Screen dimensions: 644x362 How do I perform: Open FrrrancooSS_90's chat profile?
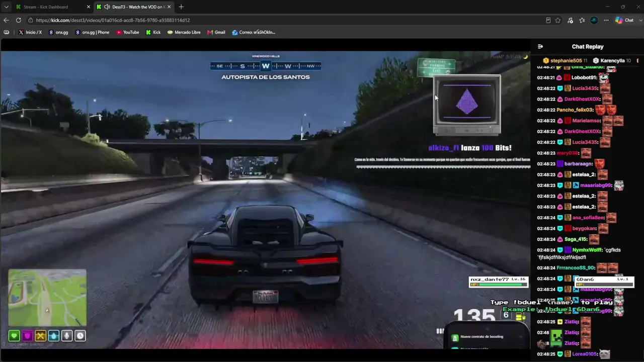pyautogui.click(x=576, y=268)
